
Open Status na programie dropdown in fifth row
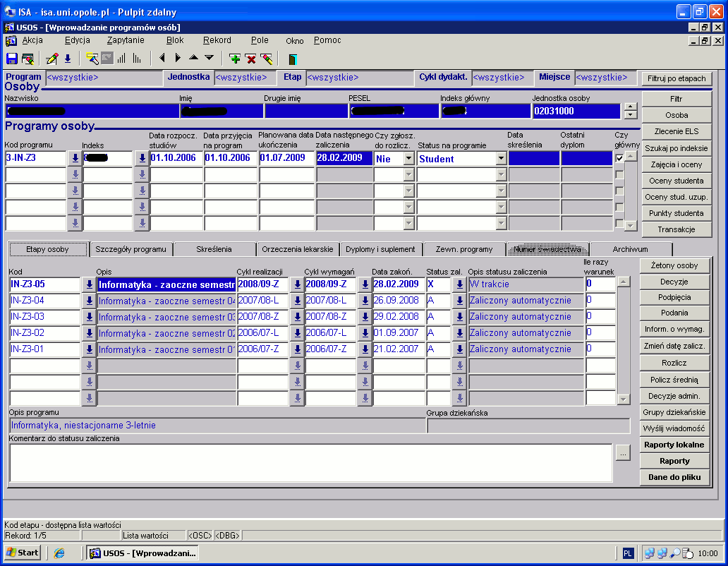501,223
